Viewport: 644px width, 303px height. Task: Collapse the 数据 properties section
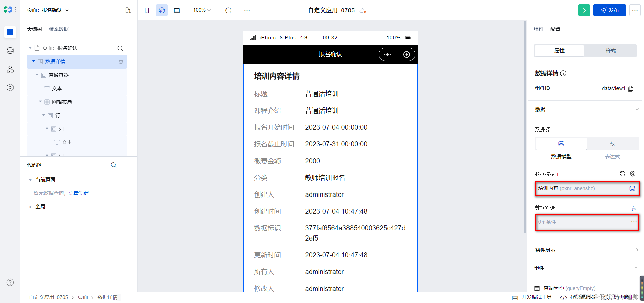coord(637,109)
